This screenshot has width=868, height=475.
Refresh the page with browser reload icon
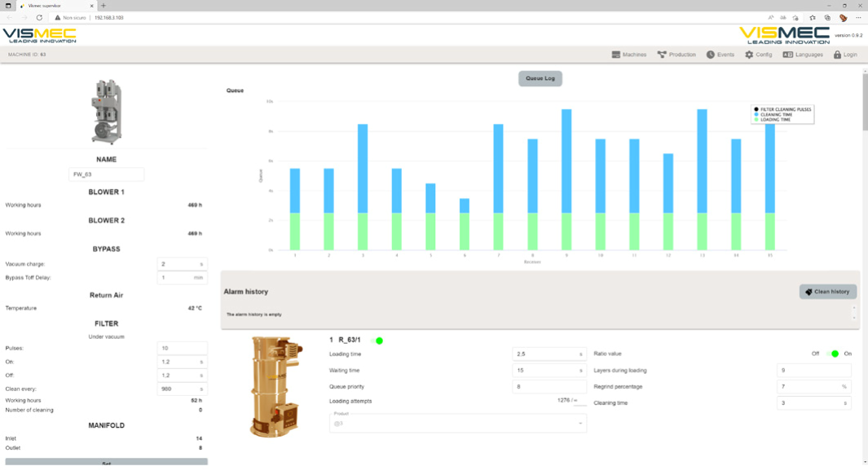39,17
